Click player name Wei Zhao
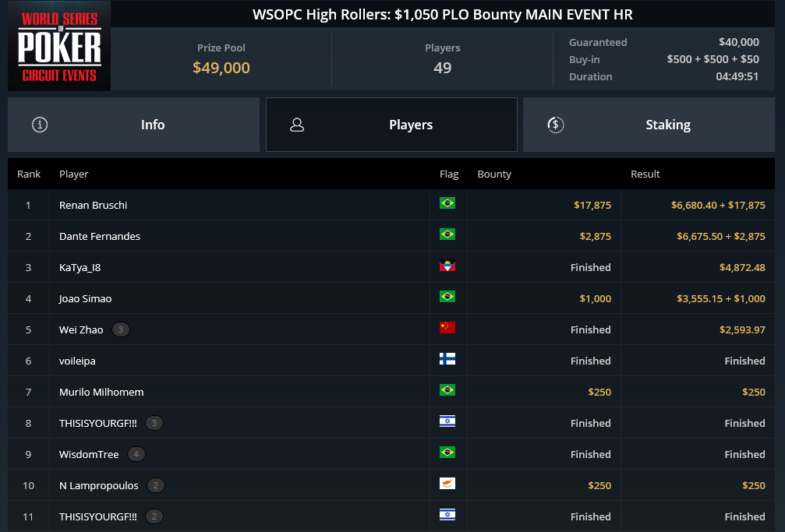 click(81, 329)
